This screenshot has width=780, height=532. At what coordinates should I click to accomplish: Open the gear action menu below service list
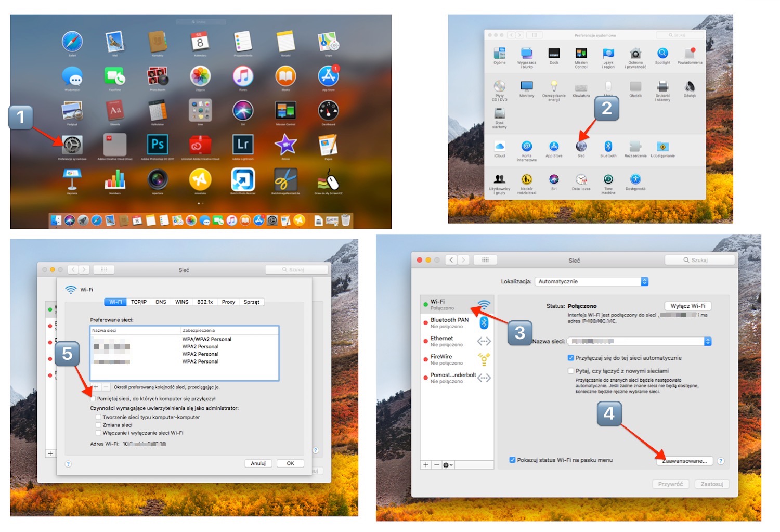pos(448,465)
